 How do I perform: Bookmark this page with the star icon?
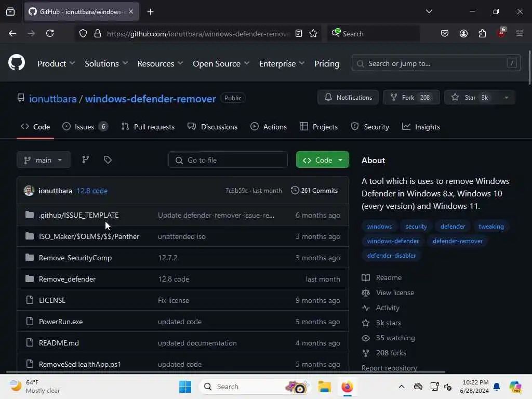click(x=313, y=33)
